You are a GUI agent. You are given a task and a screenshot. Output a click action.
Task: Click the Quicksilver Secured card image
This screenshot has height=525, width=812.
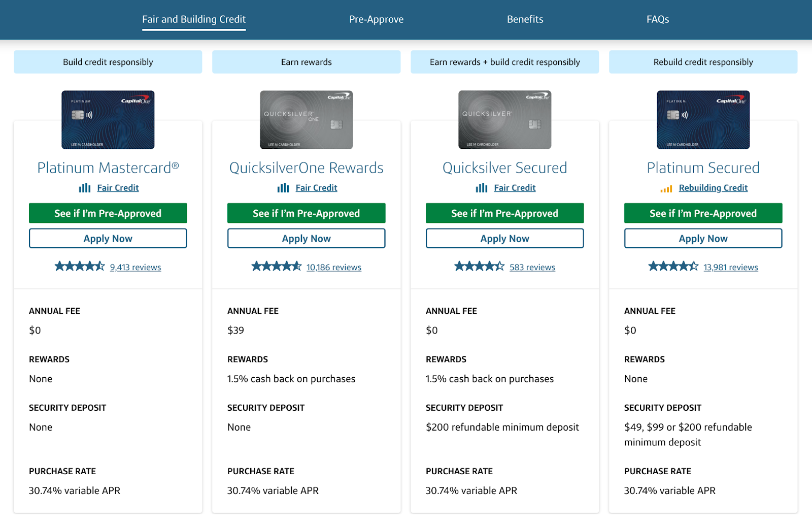[x=505, y=120]
